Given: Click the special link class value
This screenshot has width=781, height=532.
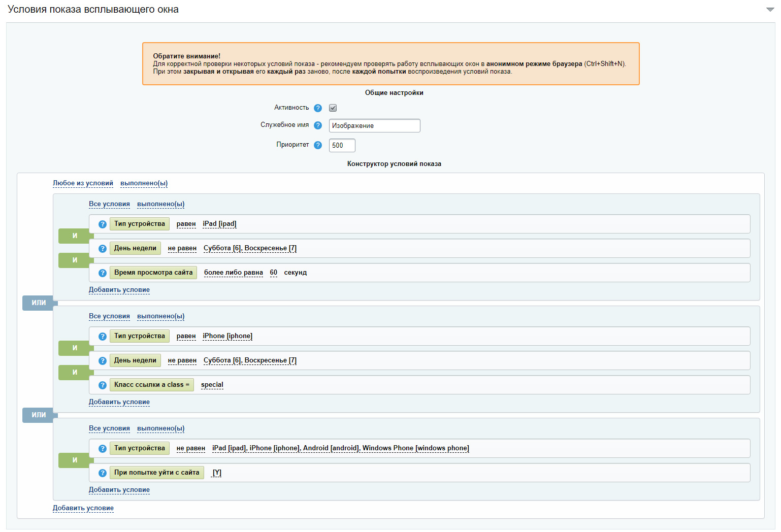Looking at the screenshot, I should tap(212, 385).
